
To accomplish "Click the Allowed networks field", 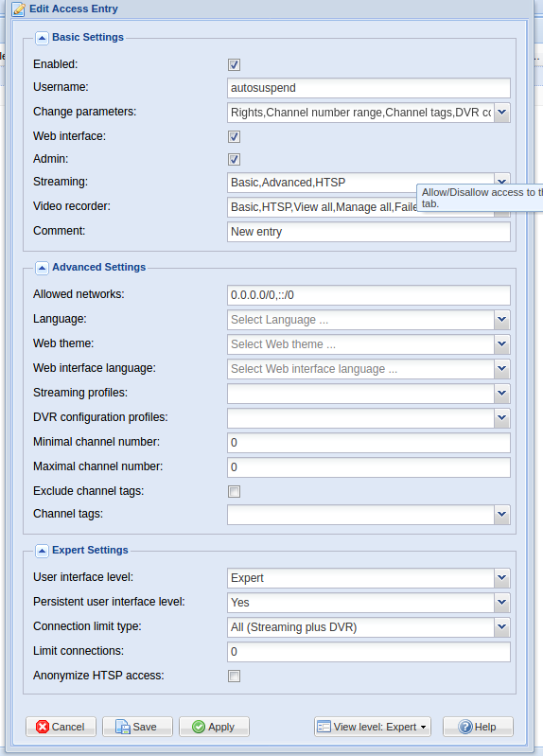I will (x=368, y=295).
